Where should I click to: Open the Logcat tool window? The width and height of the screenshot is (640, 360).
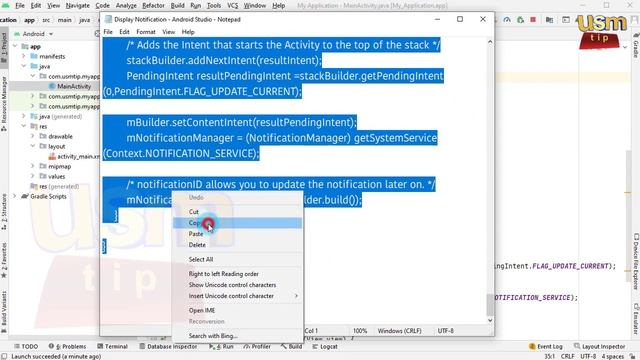(x=325, y=347)
